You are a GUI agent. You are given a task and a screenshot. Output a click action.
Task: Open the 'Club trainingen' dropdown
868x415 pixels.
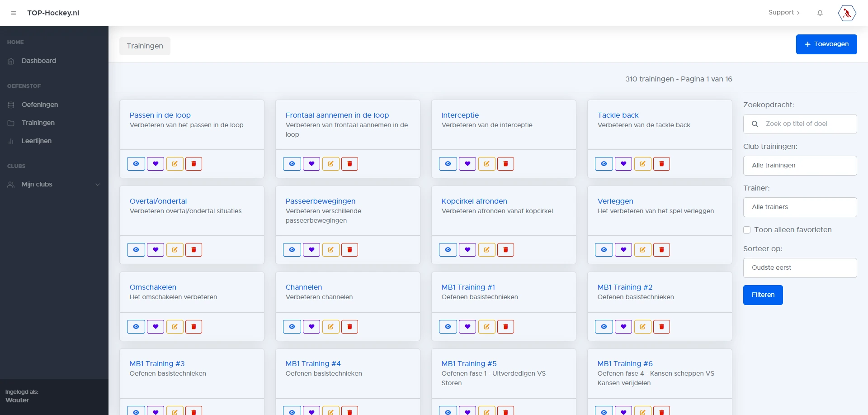(800, 166)
